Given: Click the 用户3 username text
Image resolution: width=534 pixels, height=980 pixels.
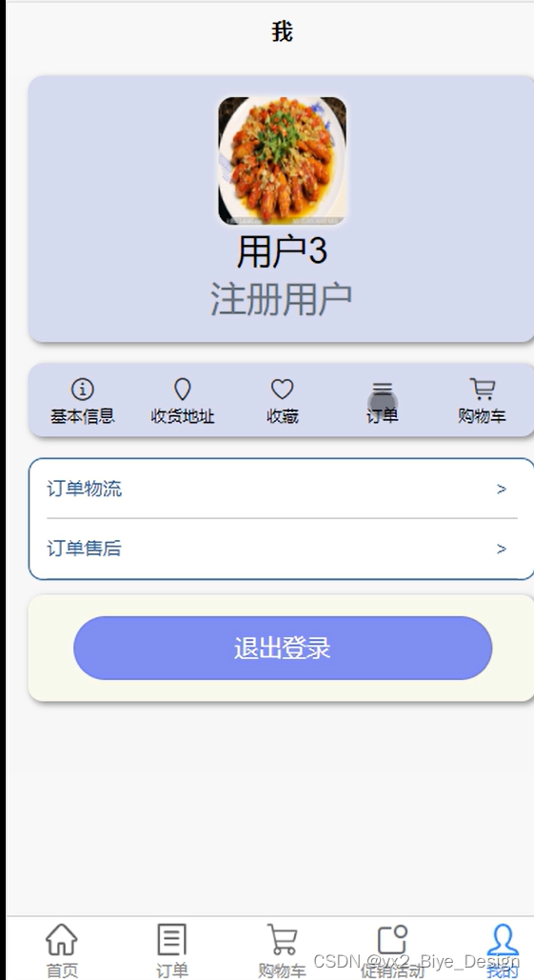Looking at the screenshot, I should click(283, 251).
